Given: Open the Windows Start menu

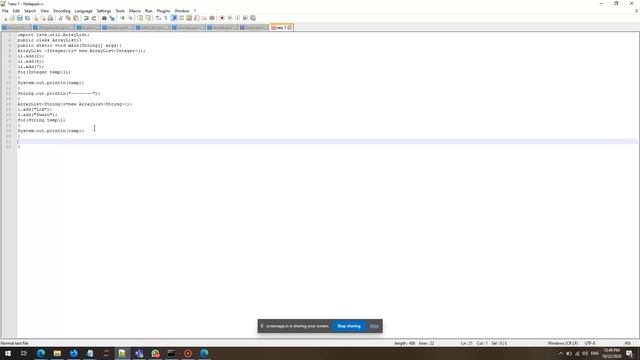Looking at the screenshot, I should click(x=8, y=353).
